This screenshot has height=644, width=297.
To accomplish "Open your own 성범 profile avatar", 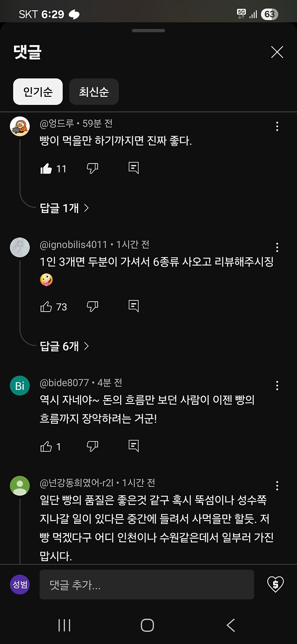I will (x=19, y=584).
